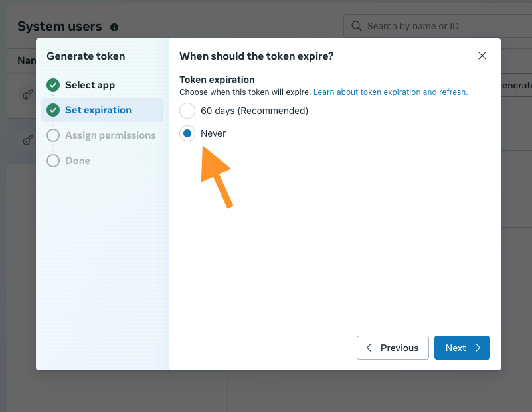Close the Generate token dialog
The height and width of the screenshot is (412, 532).
click(x=482, y=56)
